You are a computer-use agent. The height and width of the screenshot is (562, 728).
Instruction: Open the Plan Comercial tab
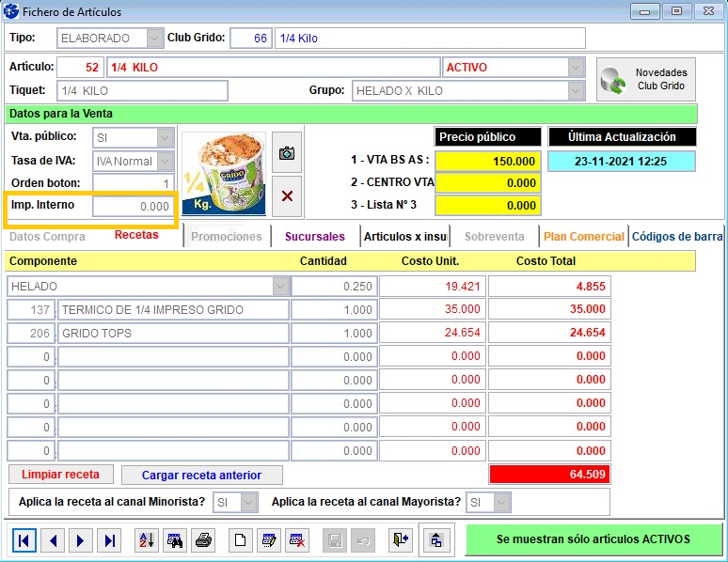[583, 237]
